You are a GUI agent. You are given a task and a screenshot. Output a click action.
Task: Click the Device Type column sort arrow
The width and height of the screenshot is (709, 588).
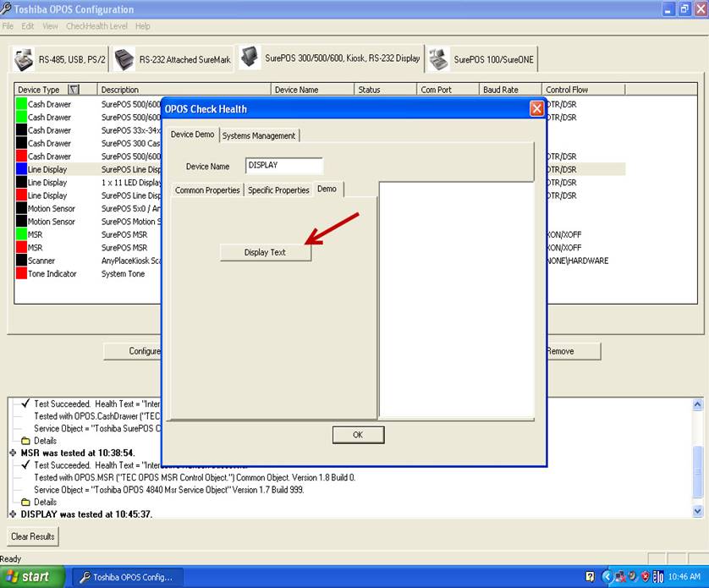[73, 90]
